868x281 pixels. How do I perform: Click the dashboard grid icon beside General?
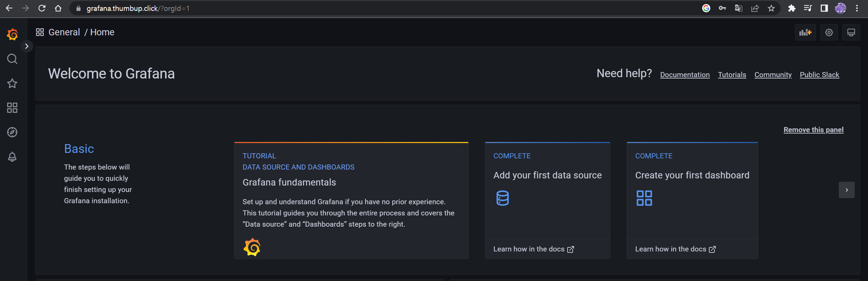pos(40,32)
